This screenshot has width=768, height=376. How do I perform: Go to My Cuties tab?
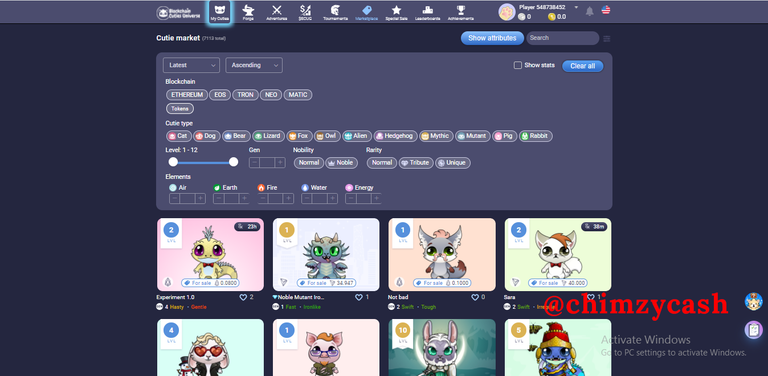[220, 12]
